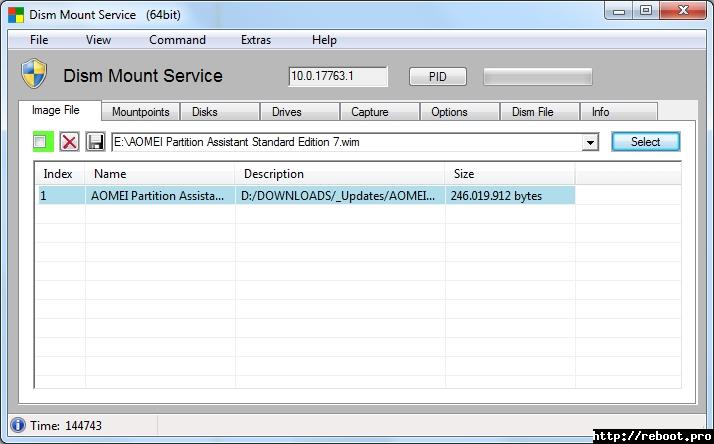Open the File menu

pyautogui.click(x=39, y=40)
